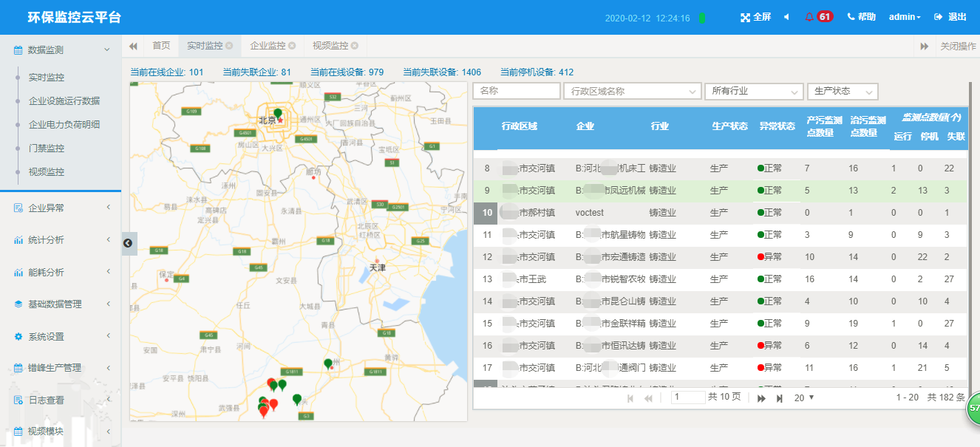Expand the admin user menu
980x447 pixels.
pos(905,17)
